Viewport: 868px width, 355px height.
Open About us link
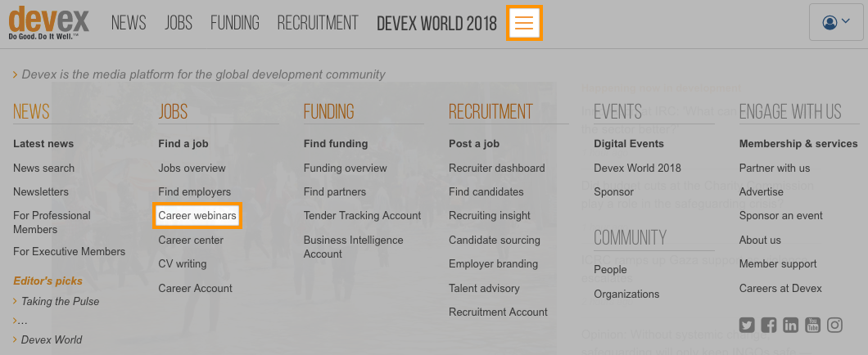click(760, 240)
